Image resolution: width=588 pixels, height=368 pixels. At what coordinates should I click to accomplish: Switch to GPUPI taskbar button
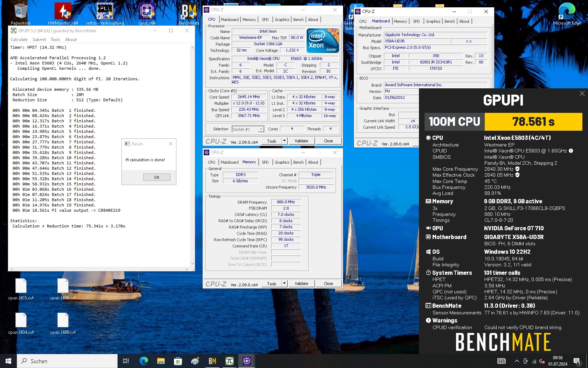229,361
